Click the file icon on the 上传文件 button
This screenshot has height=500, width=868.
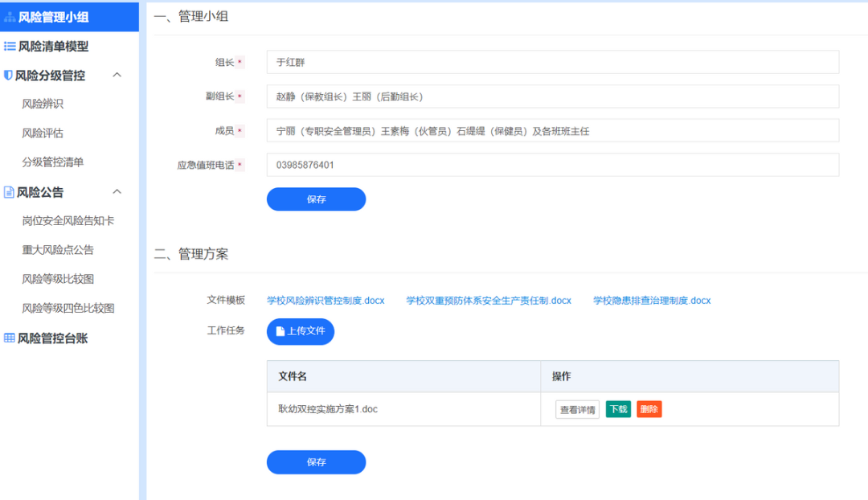click(280, 331)
